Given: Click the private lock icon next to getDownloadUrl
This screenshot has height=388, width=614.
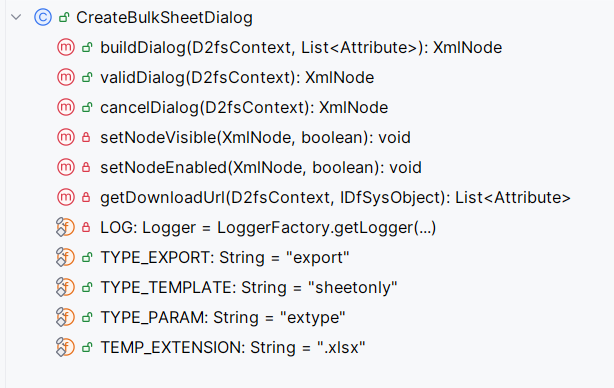Looking at the screenshot, I should pos(86,197).
